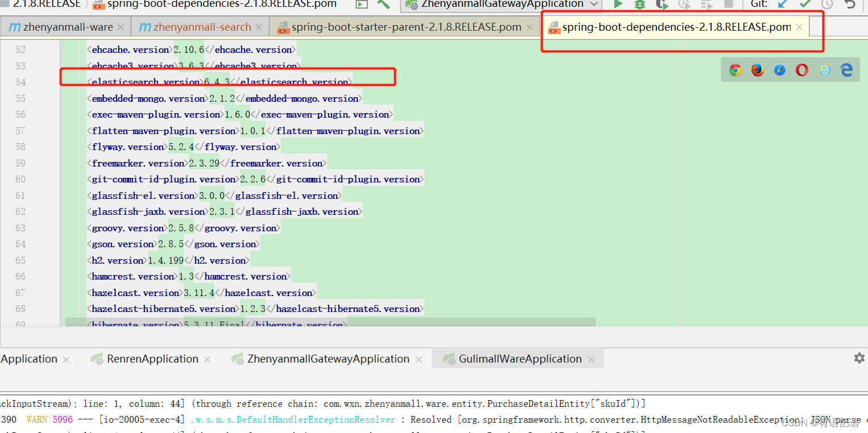The image size is (868, 433).
Task: Click line number 65 in the gutter
Action: [x=20, y=261]
